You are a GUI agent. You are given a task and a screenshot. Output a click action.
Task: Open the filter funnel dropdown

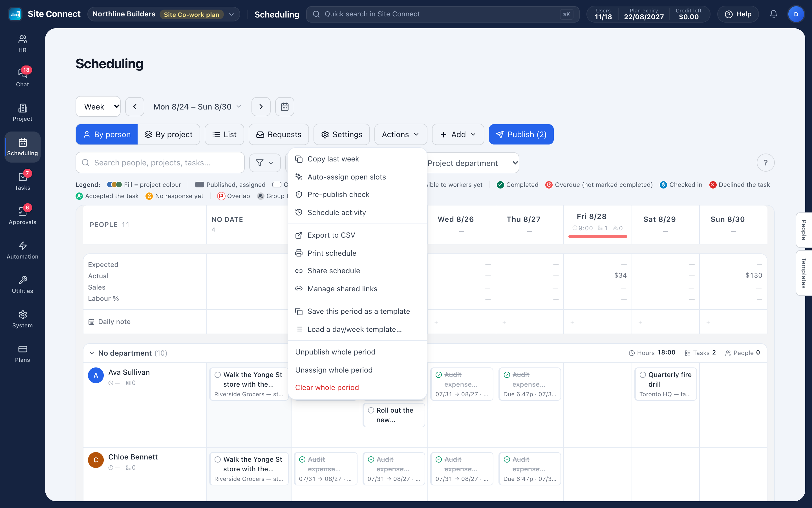(265, 163)
